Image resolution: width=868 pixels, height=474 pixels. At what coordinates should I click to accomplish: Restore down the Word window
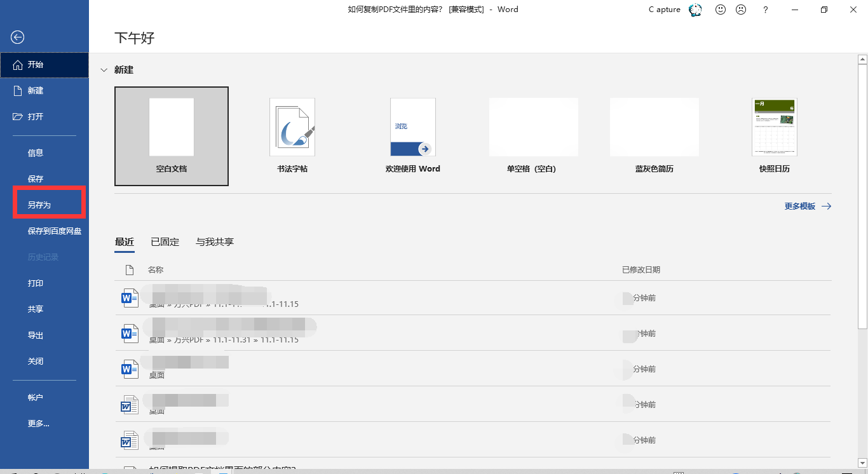824,10
